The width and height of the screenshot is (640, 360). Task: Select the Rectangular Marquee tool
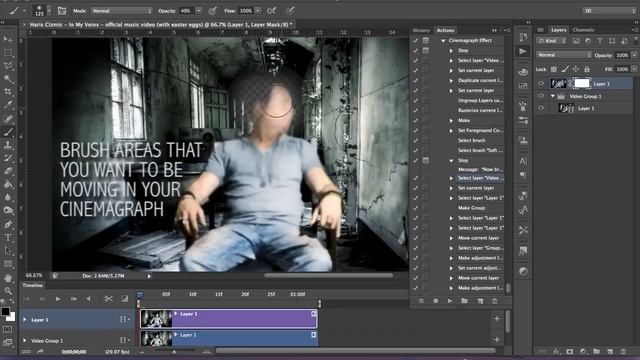[x=8, y=52]
